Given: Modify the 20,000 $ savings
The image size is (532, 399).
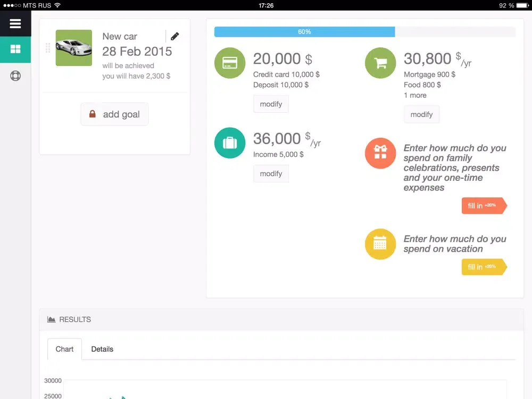Looking at the screenshot, I should coord(271,104).
